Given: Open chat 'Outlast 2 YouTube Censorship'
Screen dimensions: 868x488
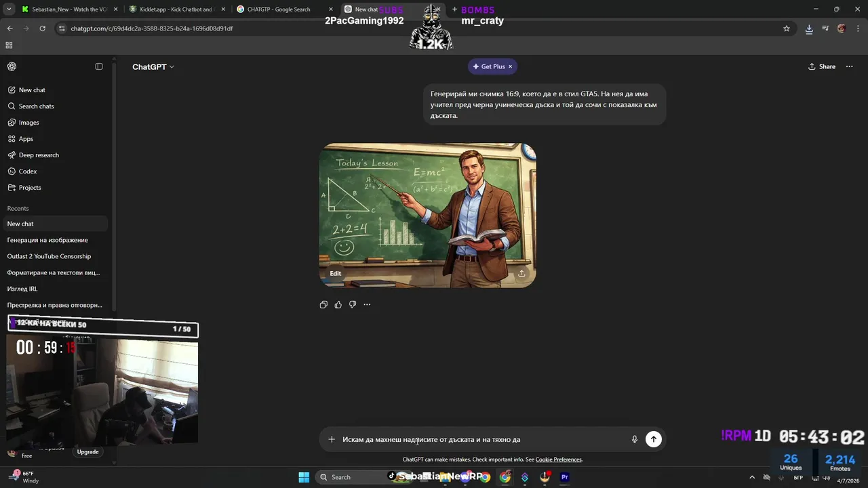Looking at the screenshot, I should click(x=56, y=256).
